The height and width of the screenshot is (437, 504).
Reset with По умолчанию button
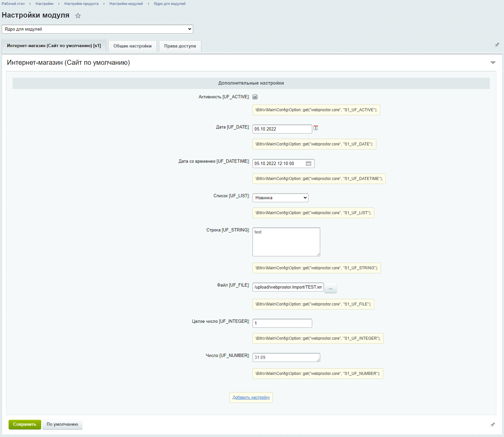pos(62,424)
